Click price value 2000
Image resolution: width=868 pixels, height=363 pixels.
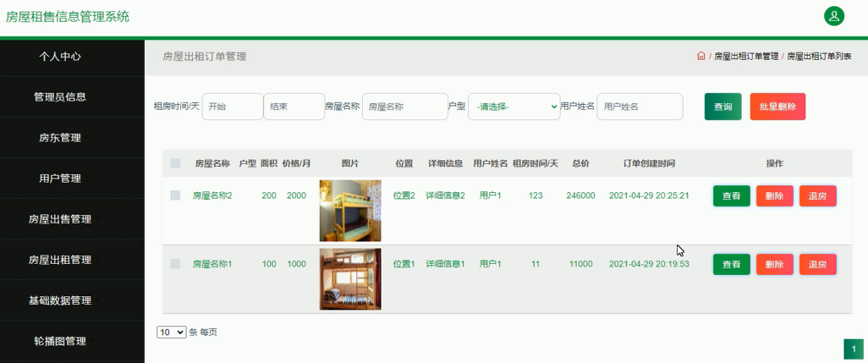click(296, 195)
